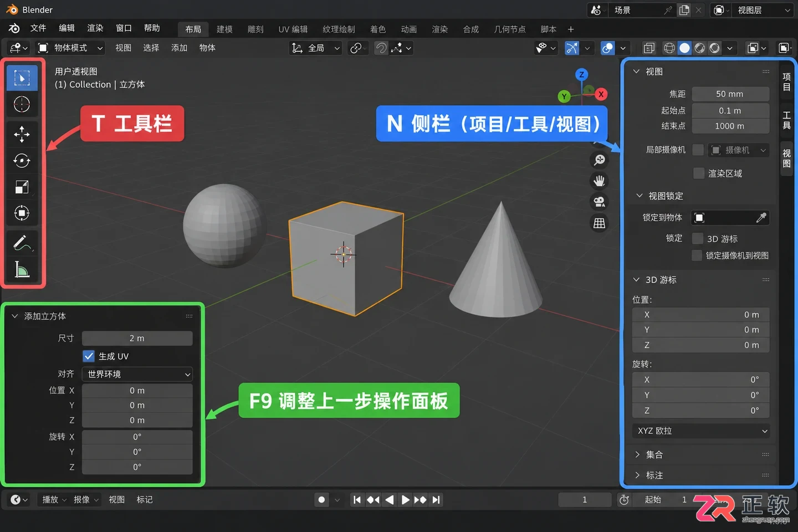798x532 pixels.
Task: Expand the 标注 panel
Action: 637,475
